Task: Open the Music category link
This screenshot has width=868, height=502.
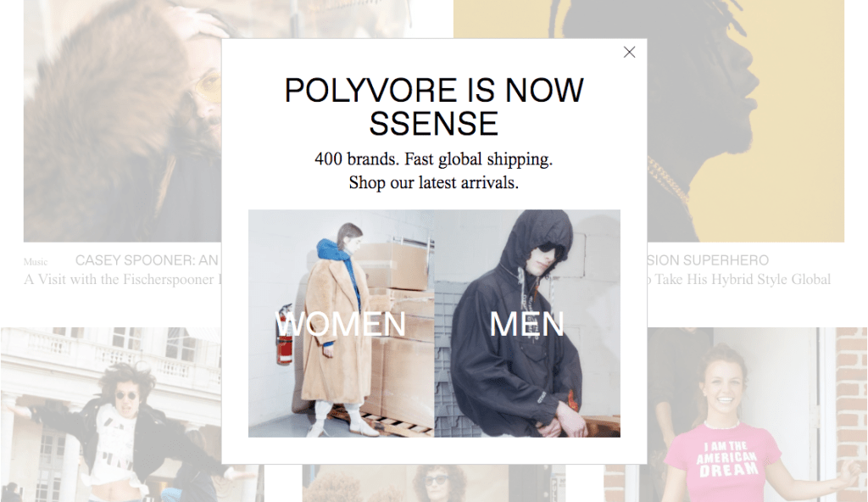Action: click(36, 262)
